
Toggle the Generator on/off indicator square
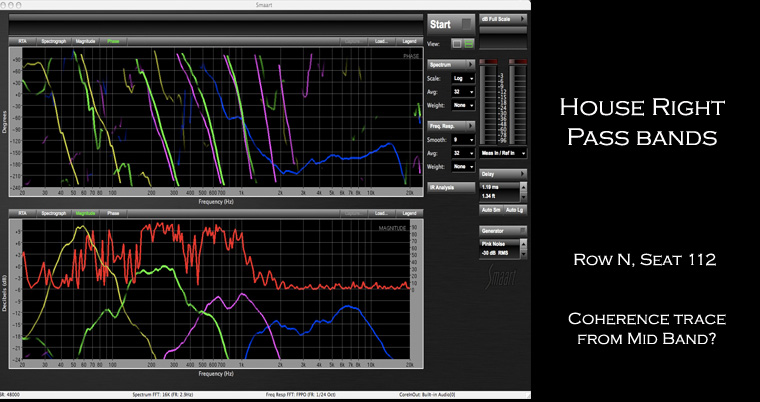pyautogui.click(x=522, y=231)
